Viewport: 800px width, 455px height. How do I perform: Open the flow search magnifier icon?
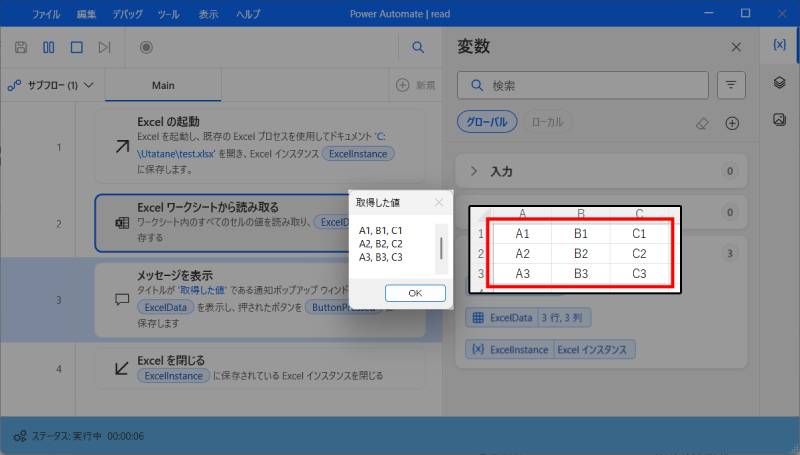418,47
